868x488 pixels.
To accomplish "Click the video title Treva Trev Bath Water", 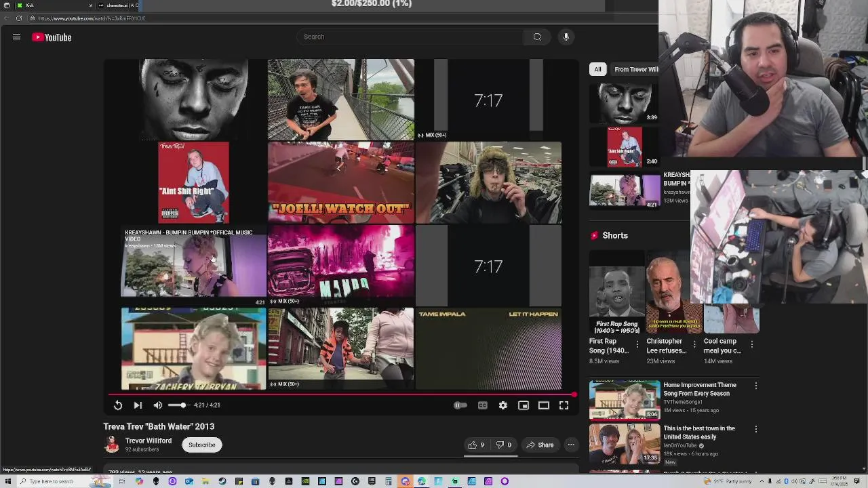I will [159, 426].
